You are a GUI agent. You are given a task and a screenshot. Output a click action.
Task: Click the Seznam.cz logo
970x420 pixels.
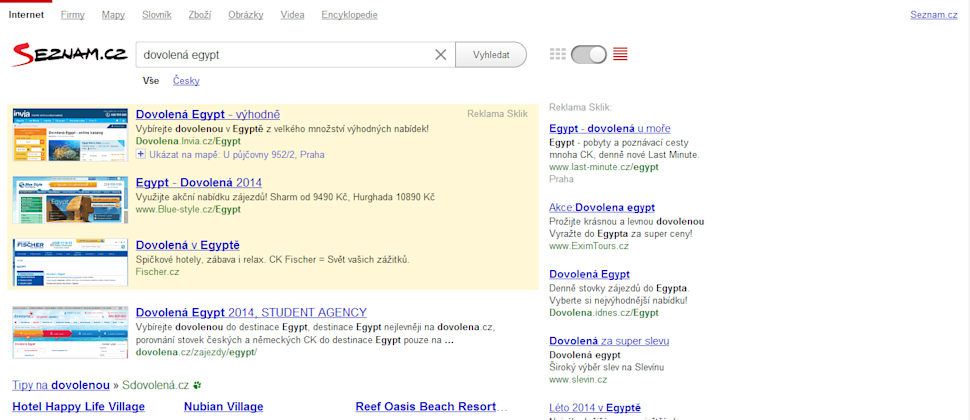pos(70,55)
